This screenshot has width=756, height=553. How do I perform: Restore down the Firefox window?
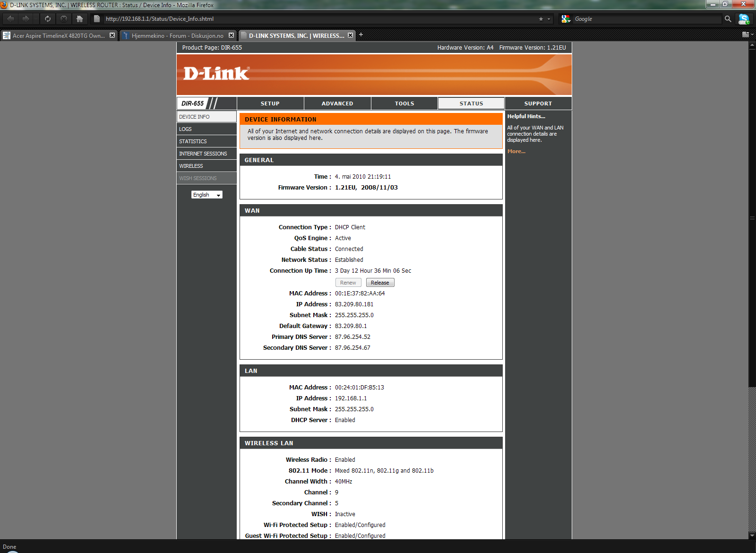coord(726,4)
